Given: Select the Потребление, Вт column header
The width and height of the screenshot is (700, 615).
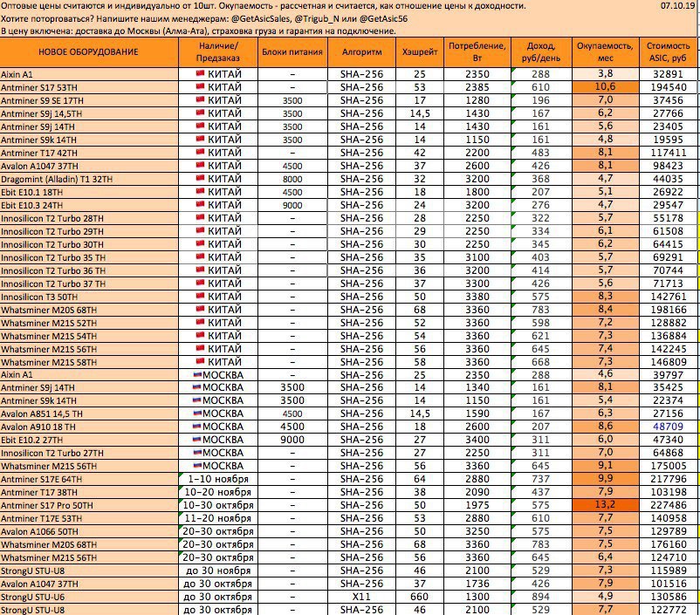Looking at the screenshot, I should (477, 51).
